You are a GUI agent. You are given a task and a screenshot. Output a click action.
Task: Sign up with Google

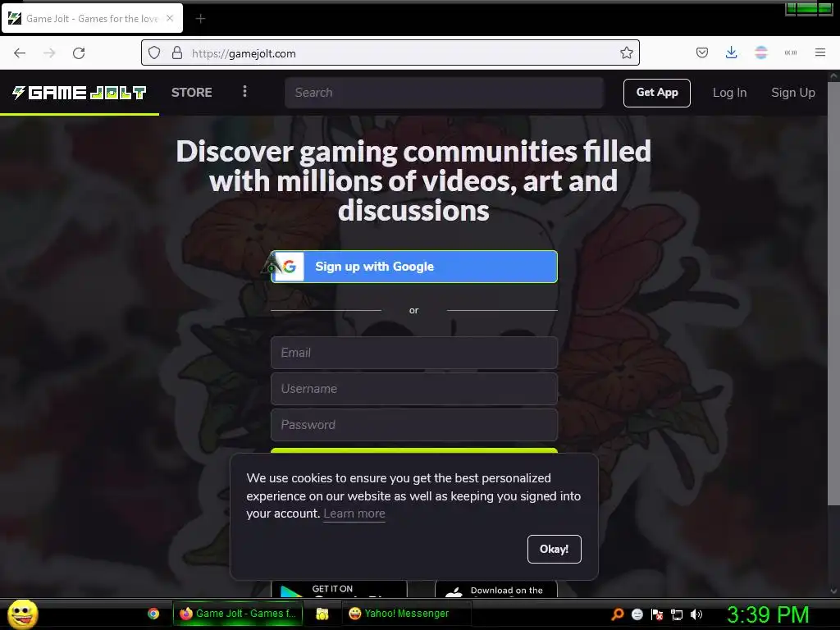pos(414,267)
